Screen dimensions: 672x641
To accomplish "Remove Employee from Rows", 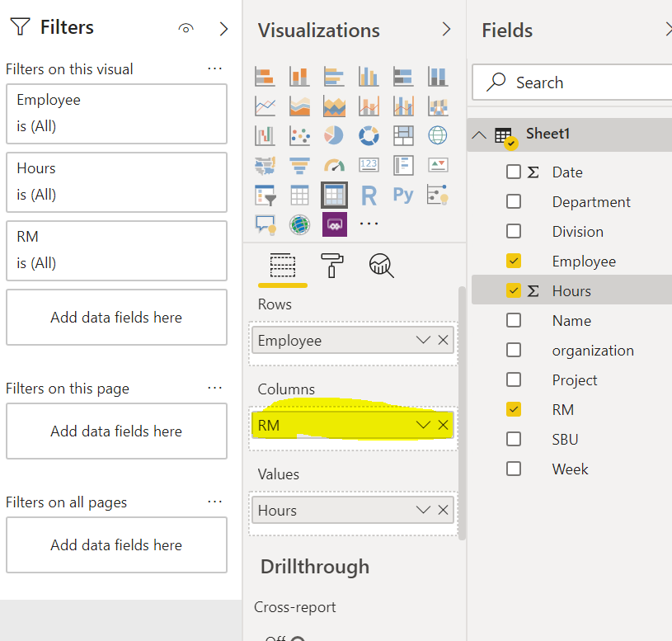I will (x=443, y=340).
